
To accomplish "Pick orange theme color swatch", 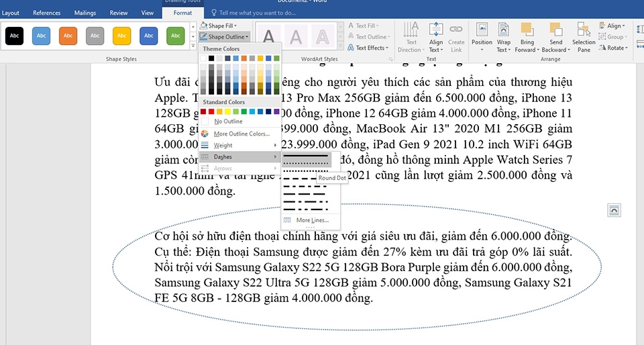I will click(244, 58).
